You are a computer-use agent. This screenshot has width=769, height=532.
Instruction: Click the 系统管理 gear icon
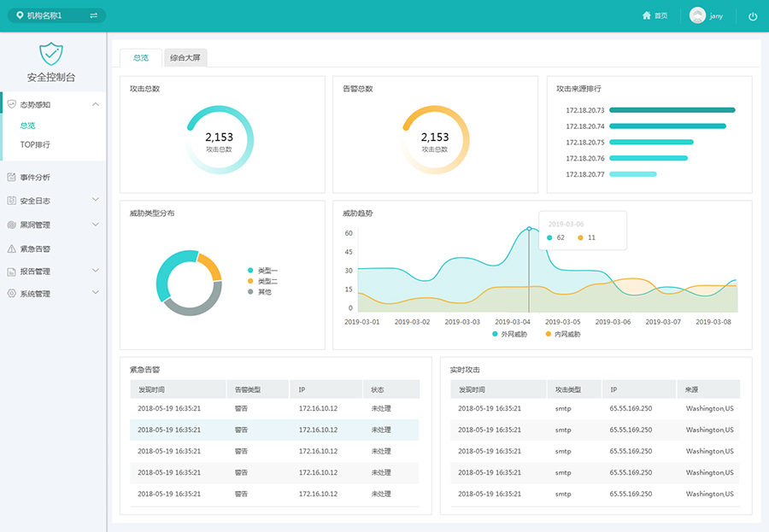click(x=11, y=293)
